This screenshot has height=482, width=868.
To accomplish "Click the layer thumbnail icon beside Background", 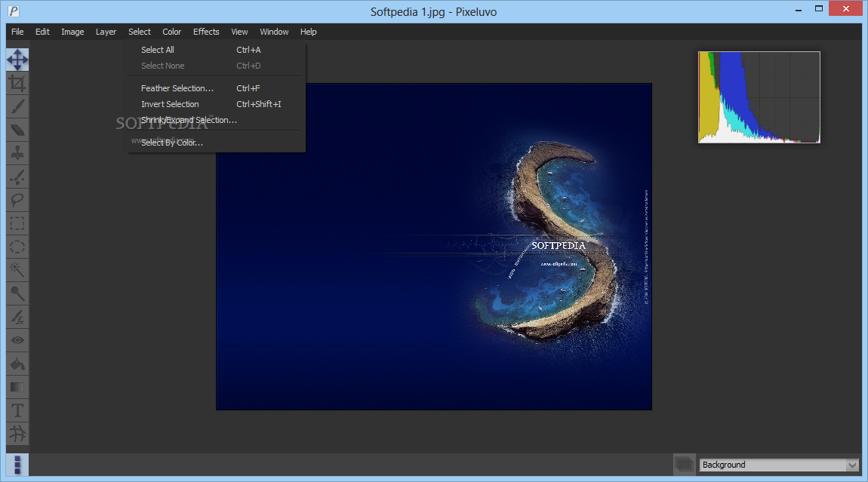I will point(685,465).
